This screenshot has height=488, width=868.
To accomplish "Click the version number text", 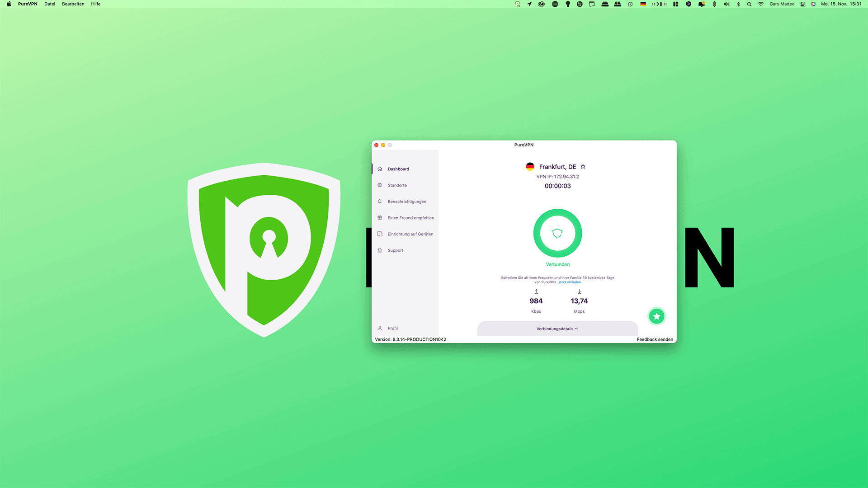I will (410, 339).
